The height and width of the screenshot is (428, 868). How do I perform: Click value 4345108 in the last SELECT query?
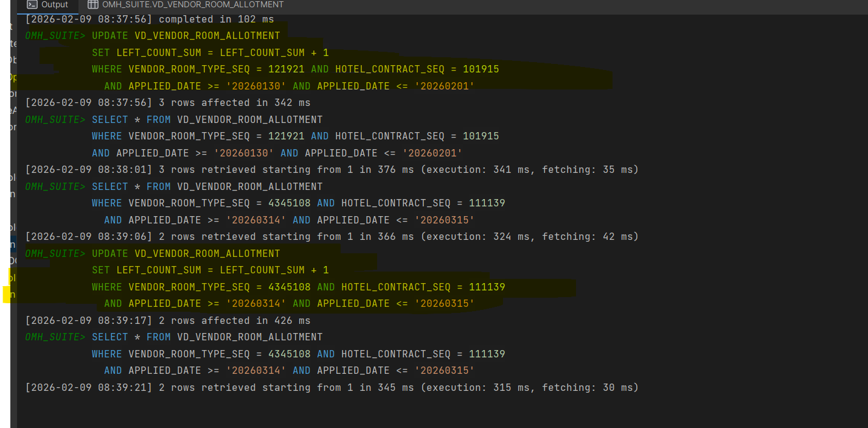click(289, 354)
